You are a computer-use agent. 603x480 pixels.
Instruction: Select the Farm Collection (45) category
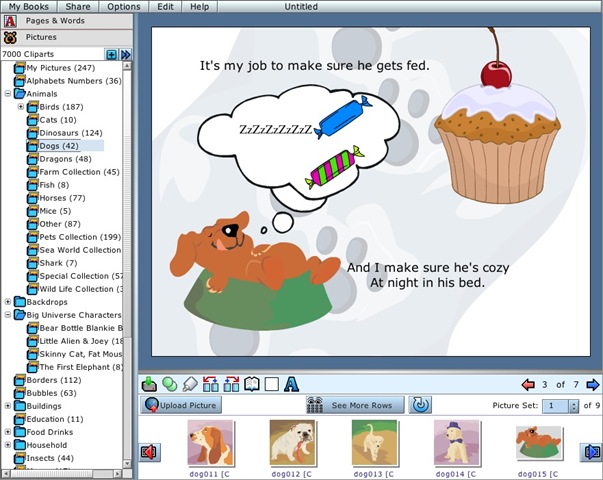79,172
